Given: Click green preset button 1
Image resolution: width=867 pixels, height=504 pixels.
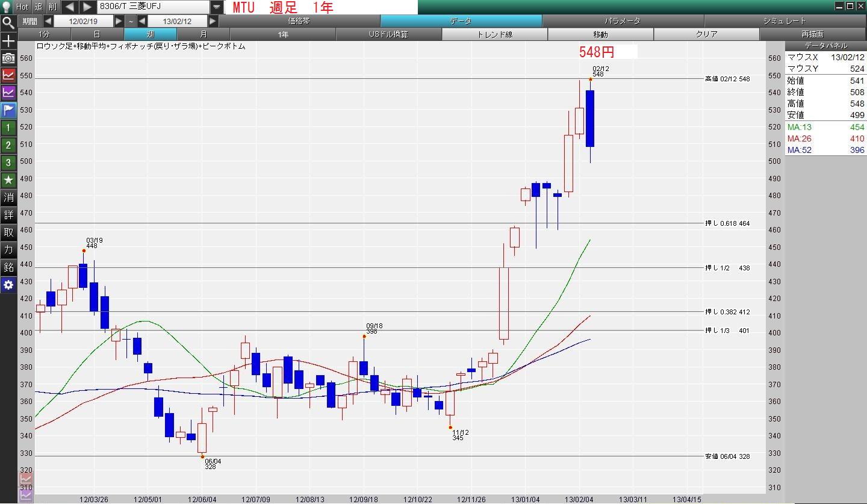Looking at the screenshot, I should (8, 128).
